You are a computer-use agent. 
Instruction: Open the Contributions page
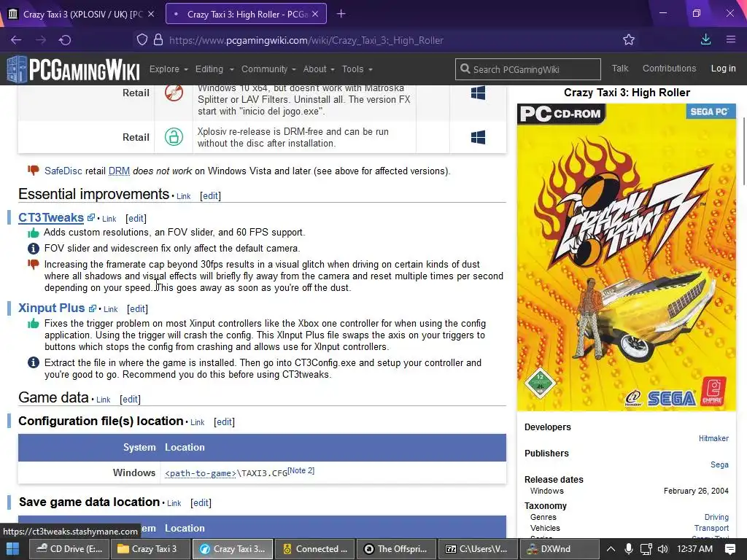(669, 68)
